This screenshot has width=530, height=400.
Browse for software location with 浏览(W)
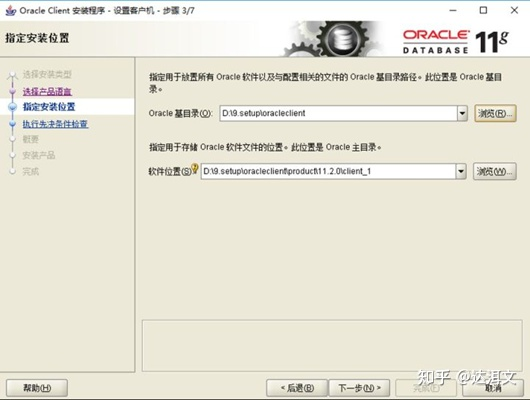495,171
